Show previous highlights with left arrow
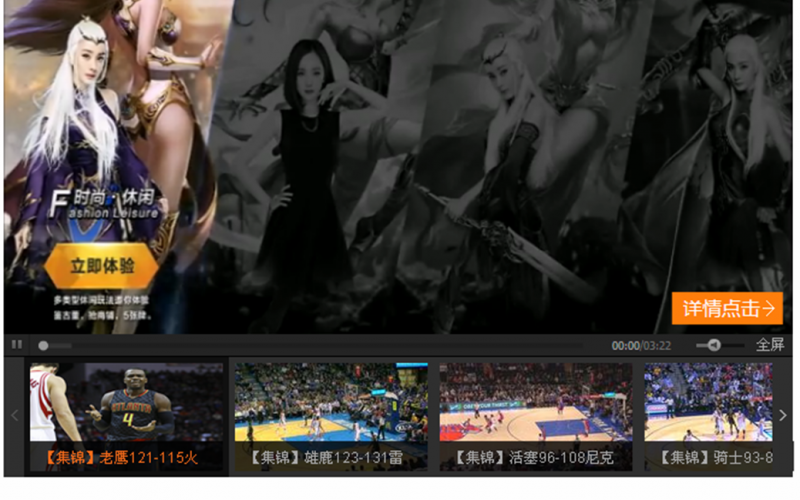The image size is (800, 500). point(14,415)
